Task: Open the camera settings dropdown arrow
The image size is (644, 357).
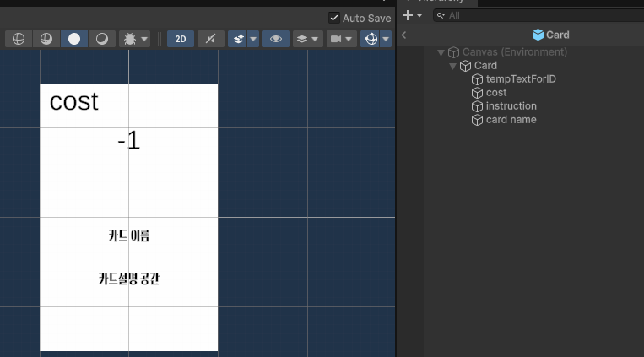Action: (349, 39)
